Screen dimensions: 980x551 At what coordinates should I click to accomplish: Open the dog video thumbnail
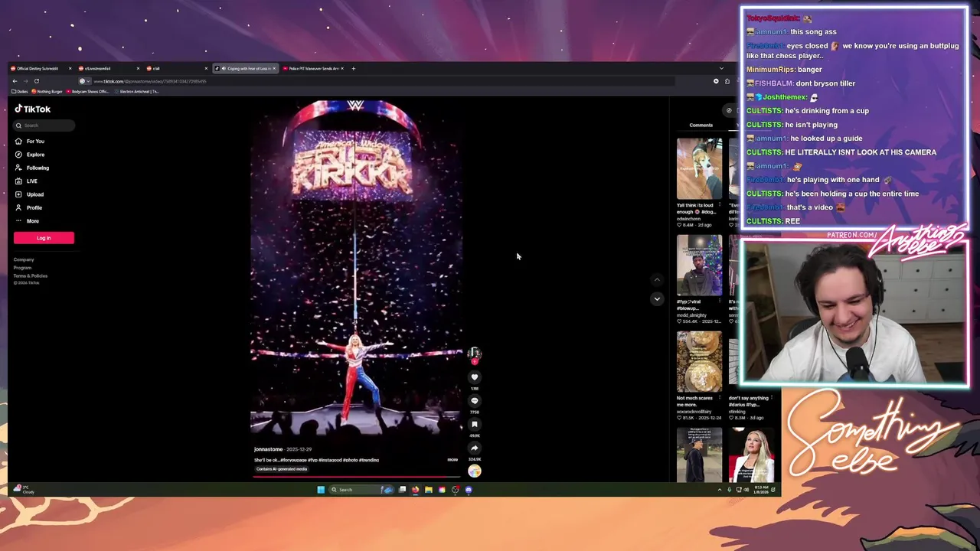coord(699,169)
